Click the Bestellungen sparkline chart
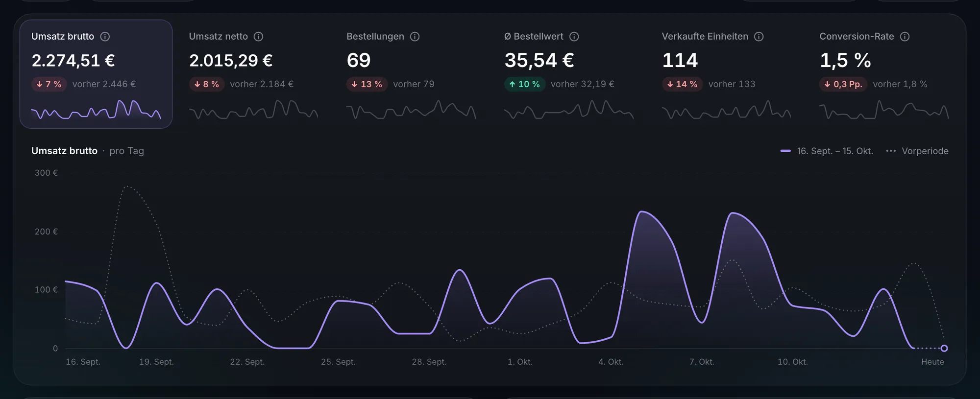This screenshot has height=399, width=980. (411, 110)
